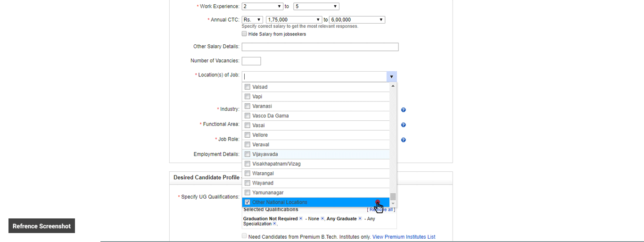Click the help icon beside Functional Area

click(404, 125)
